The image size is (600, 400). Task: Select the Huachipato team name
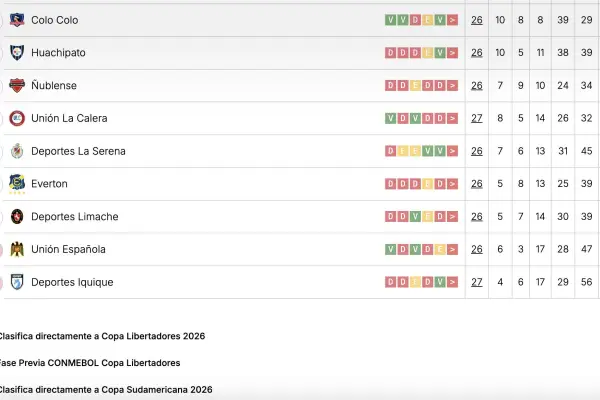[58, 52]
